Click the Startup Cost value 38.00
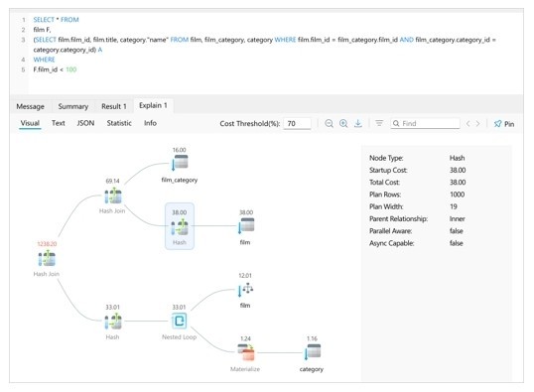Image resolution: width=534 pixels, height=392 pixels. [x=458, y=170]
